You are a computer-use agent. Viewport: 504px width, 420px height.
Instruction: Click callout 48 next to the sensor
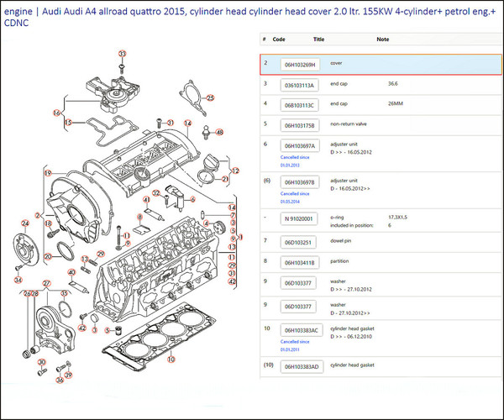click(x=219, y=133)
